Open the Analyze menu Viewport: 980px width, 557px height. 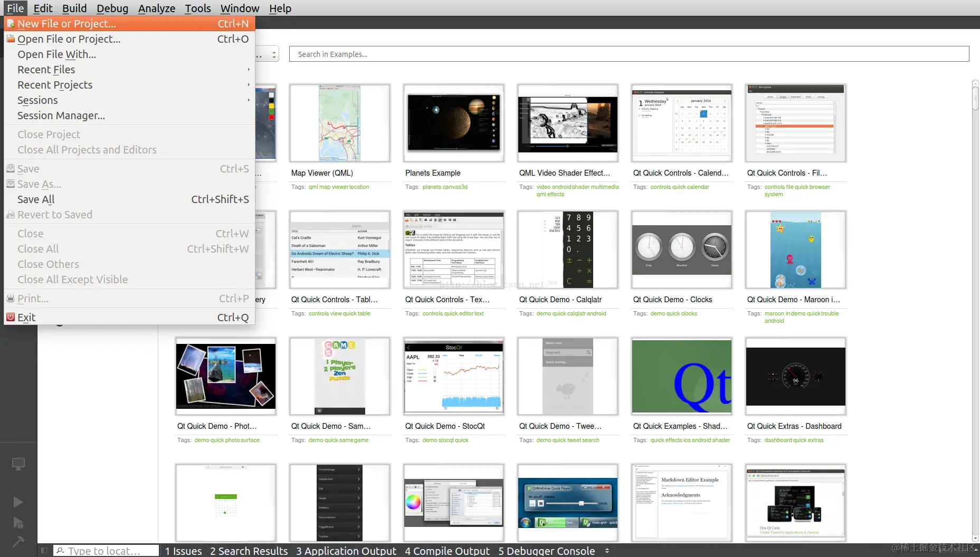[157, 8]
